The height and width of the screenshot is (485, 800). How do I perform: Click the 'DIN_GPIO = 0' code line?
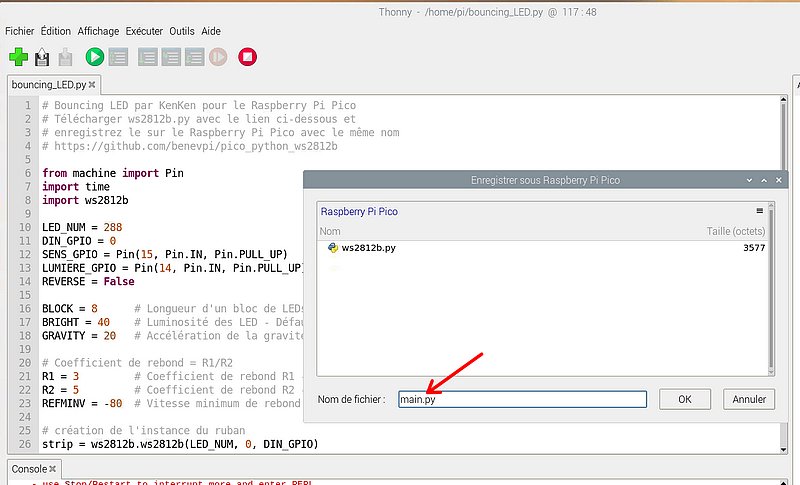[x=79, y=241]
